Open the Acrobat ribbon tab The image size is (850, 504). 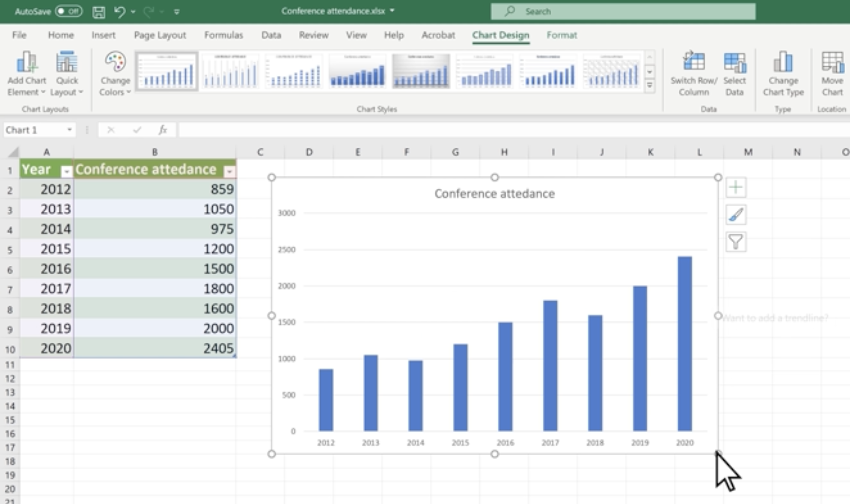coord(438,35)
